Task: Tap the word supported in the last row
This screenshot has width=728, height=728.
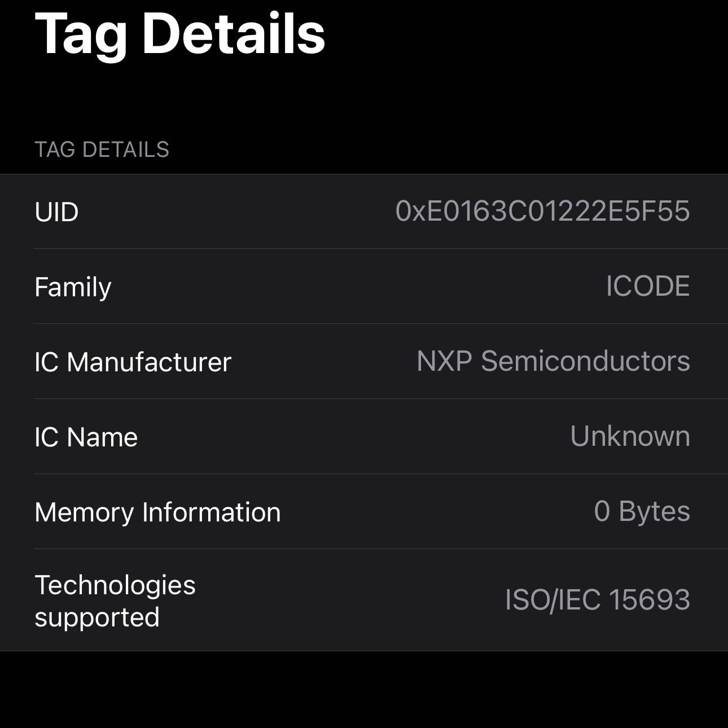Action: tap(97, 617)
